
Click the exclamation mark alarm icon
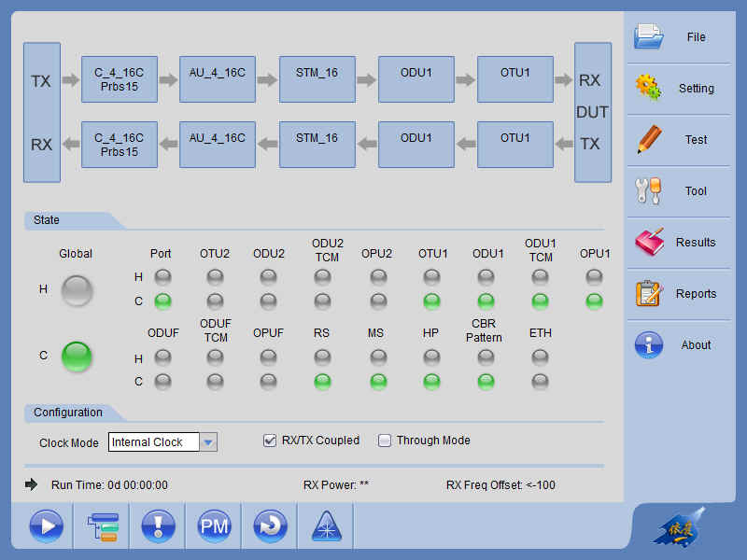coord(158,527)
